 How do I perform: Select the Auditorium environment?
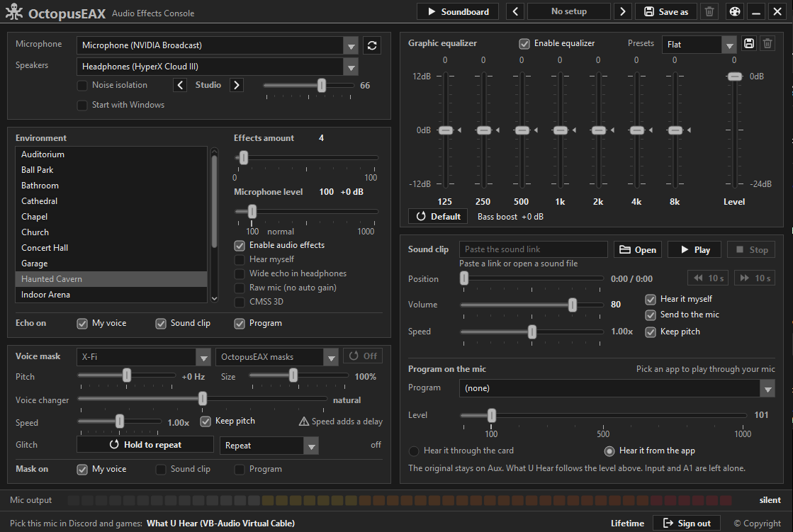[111, 154]
